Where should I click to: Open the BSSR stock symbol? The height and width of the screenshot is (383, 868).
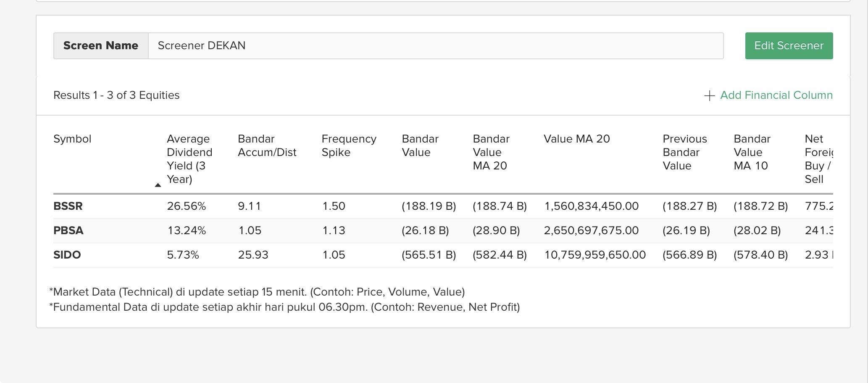click(x=68, y=206)
